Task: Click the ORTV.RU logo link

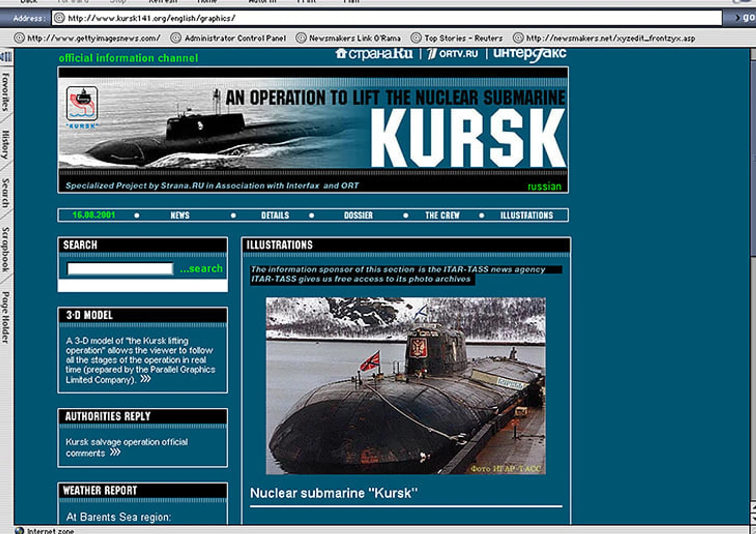Action: 453,53
